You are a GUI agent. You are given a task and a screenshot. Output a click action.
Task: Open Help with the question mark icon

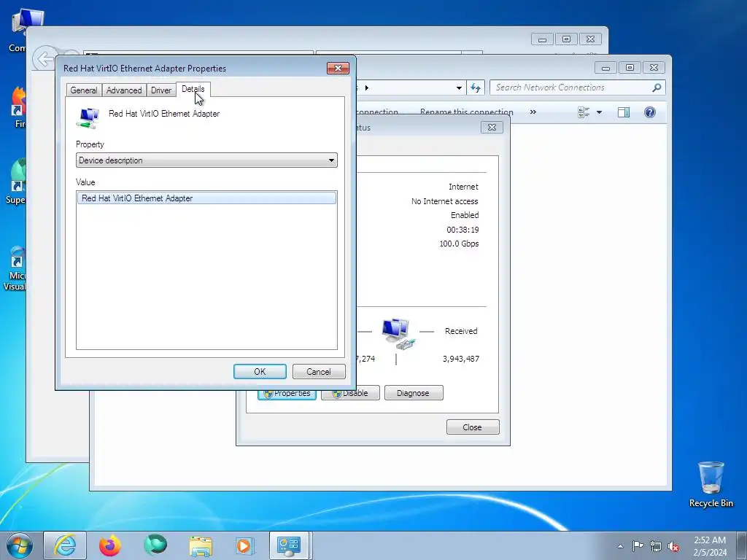coord(650,112)
